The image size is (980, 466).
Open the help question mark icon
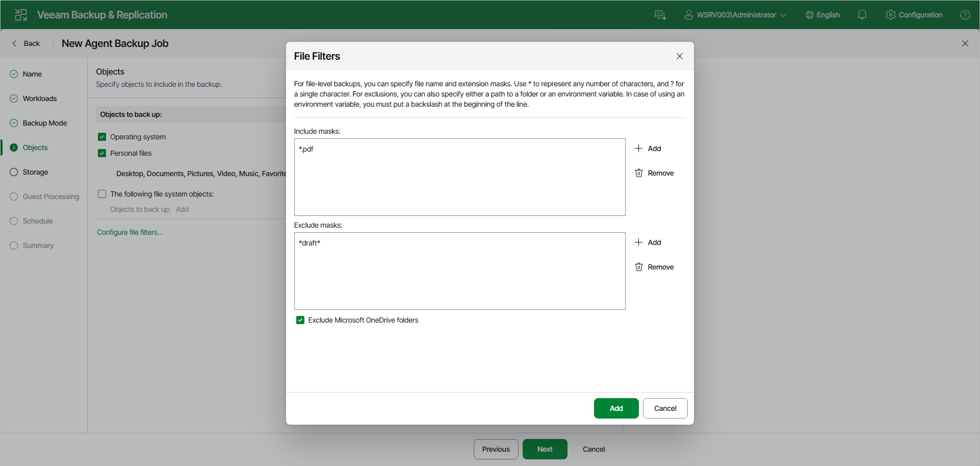(965, 15)
